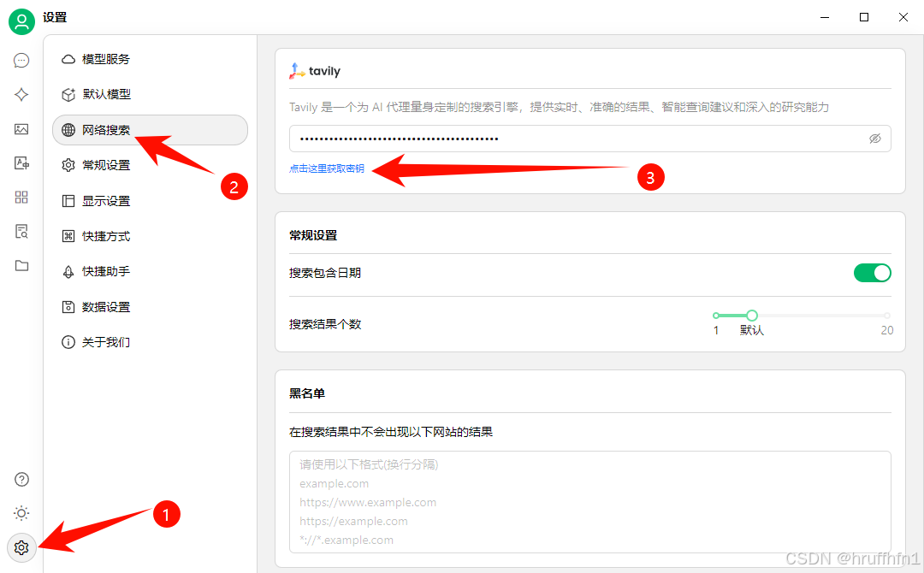
Task: Open the knowledge base sidebar icon
Action: (x=21, y=232)
